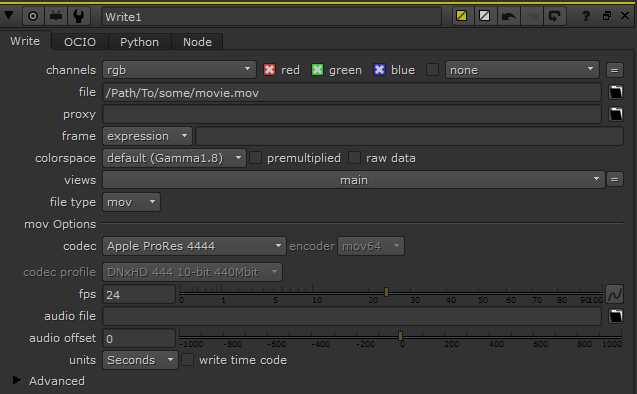Open the codec Apple ProRes 4444 dropdown
The image size is (637, 394).
(x=194, y=246)
